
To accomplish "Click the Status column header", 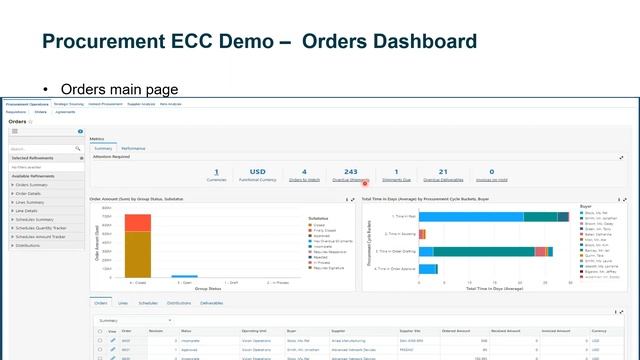I will point(186,331).
